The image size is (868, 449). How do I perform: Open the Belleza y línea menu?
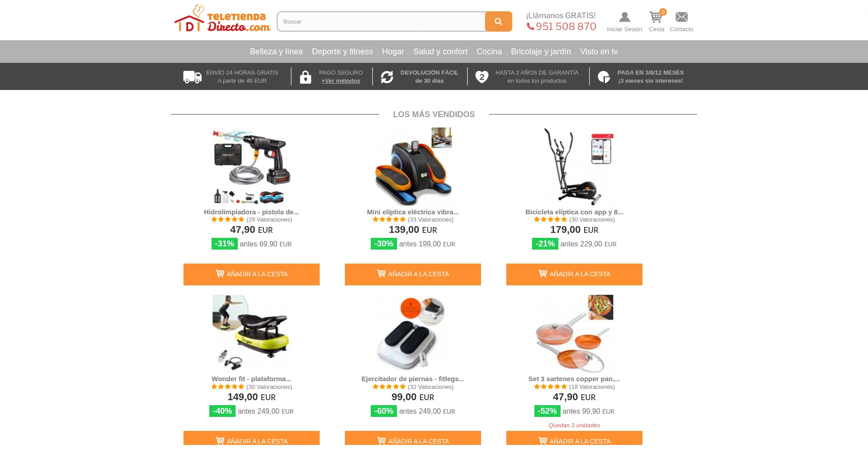[x=276, y=52]
